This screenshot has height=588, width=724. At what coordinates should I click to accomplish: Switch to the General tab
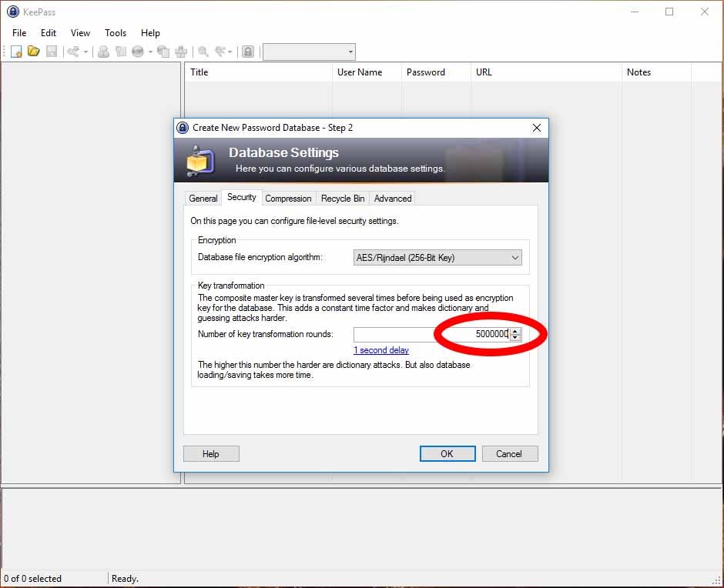(203, 199)
